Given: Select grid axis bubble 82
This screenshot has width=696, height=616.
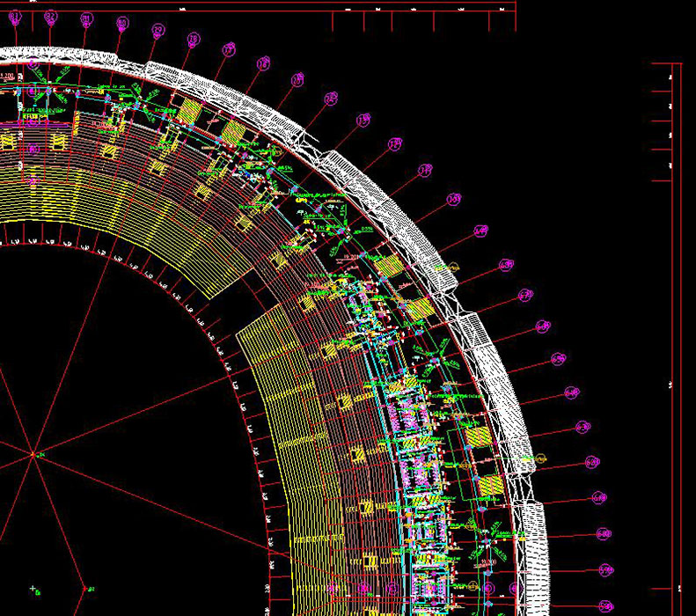Looking at the screenshot, I should (51, 18).
